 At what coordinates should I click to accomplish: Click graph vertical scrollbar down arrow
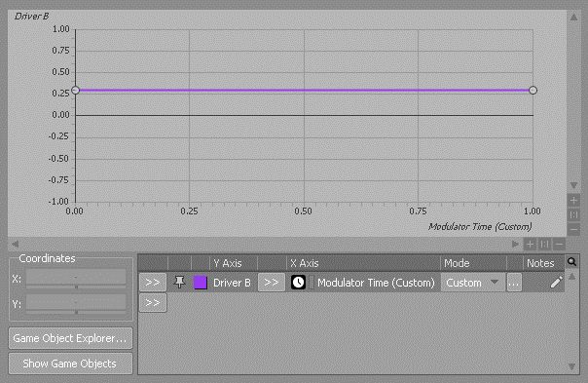[x=573, y=185]
